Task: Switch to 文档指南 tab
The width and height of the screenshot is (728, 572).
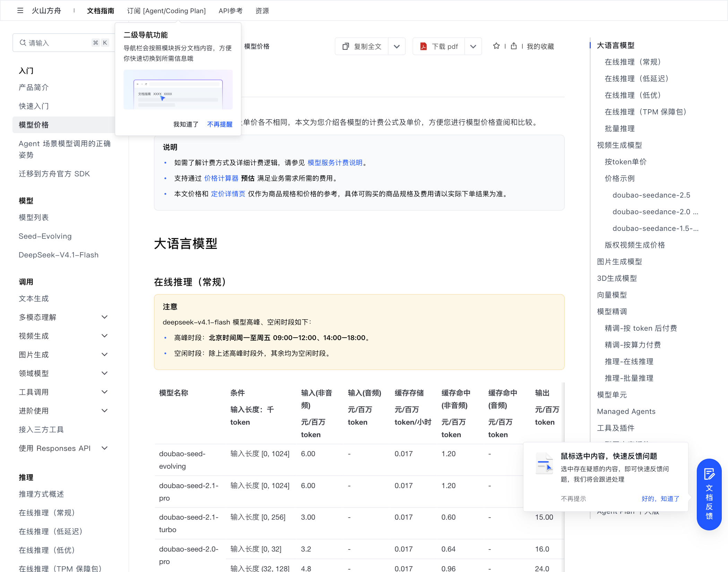Action: click(101, 11)
